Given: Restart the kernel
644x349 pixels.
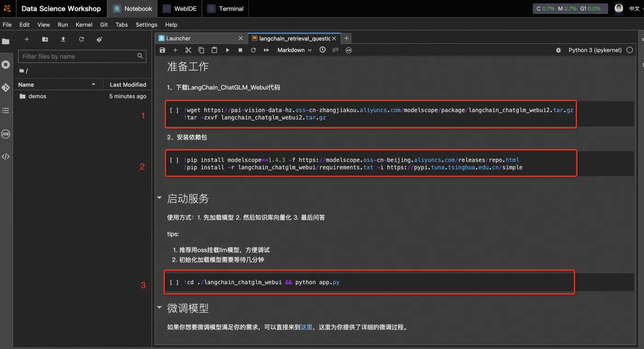Looking at the screenshot, I should 253,50.
